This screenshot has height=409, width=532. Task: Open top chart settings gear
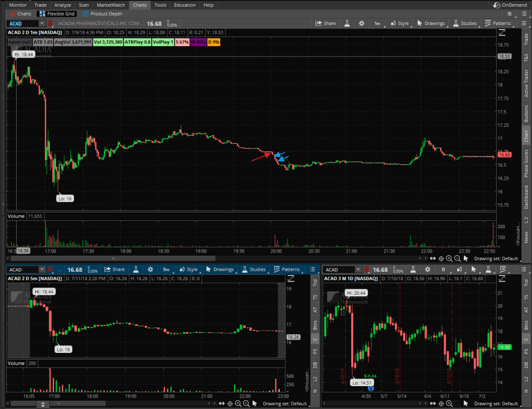(362, 23)
